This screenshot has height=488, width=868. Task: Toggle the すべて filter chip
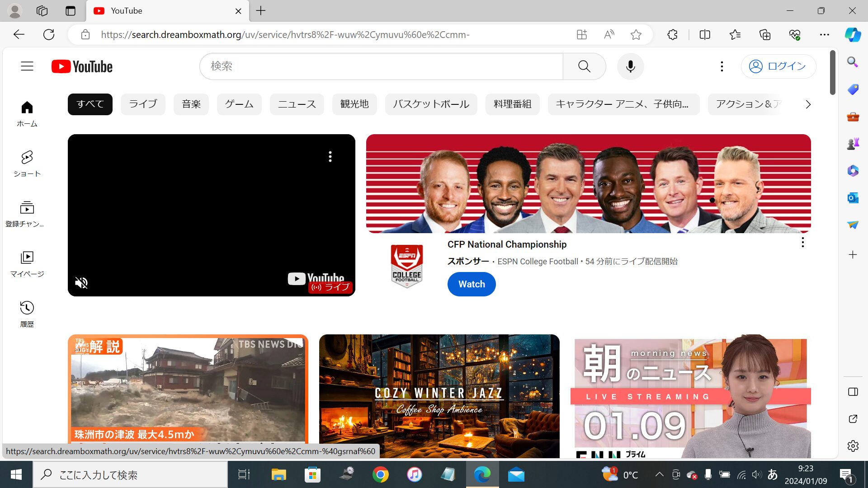pyautogui.click(x=90, y=104)
